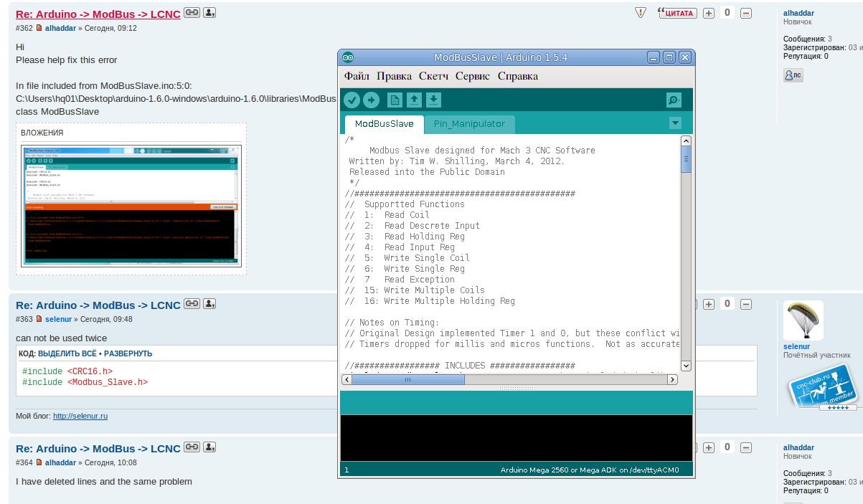Downvote post #363 with the minus icon

coord(746,304)
